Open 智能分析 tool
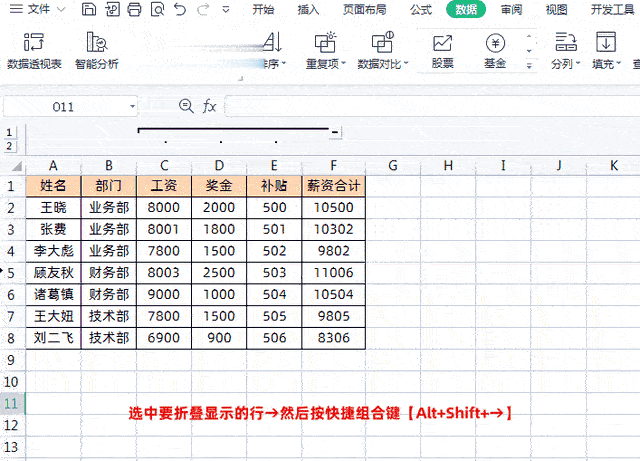640x461 pixels. point(97,51)
